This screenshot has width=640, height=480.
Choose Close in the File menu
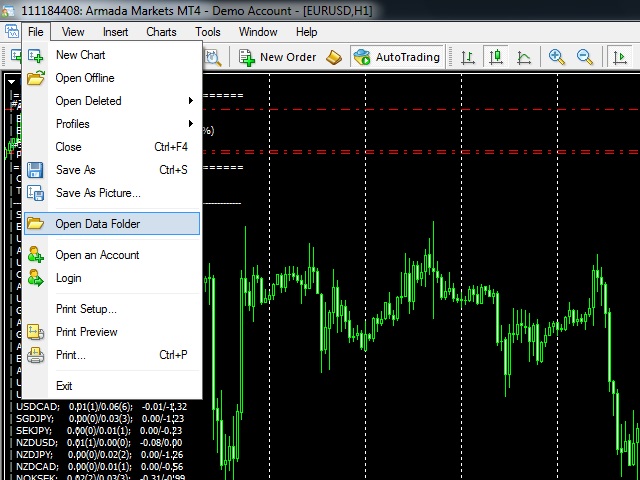pyautogui.click(x=112, y=147)
